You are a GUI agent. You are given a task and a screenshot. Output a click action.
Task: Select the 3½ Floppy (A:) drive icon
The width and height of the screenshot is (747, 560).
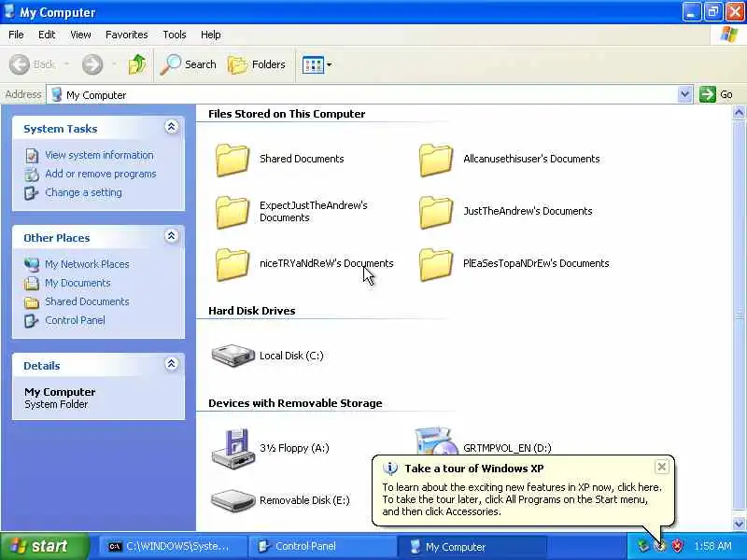(x=232, y=448)
